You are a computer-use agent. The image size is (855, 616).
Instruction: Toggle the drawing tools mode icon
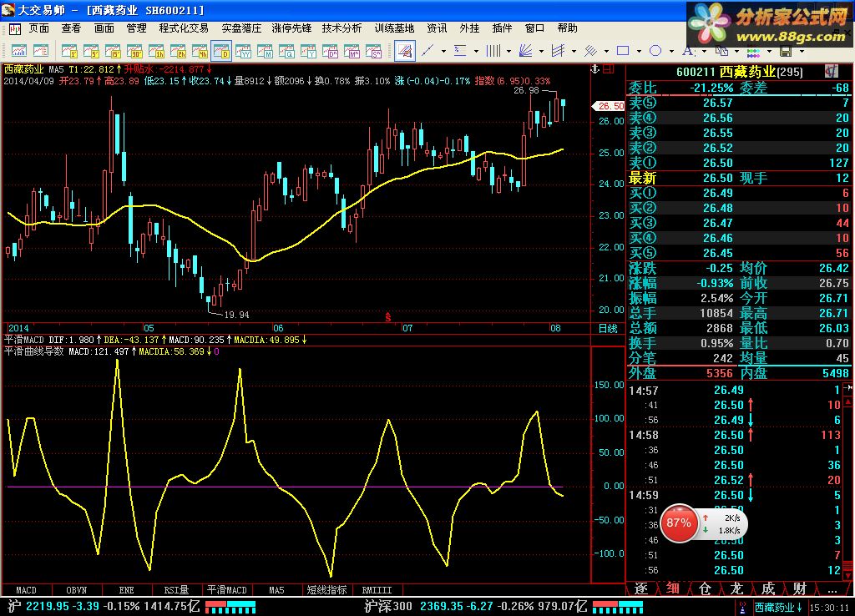tap(405, 51)
